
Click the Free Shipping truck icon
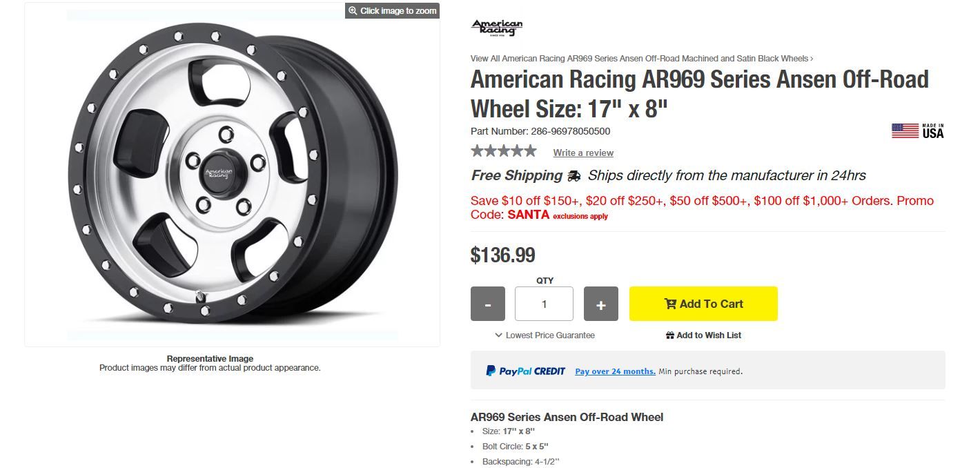point(574,176)
